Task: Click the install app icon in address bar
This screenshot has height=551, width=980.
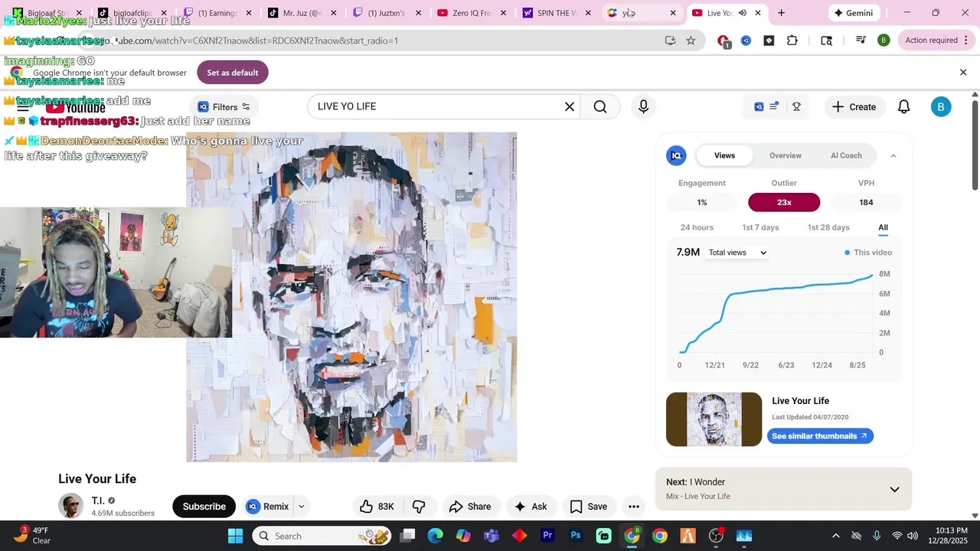Action: coord(670,41)
